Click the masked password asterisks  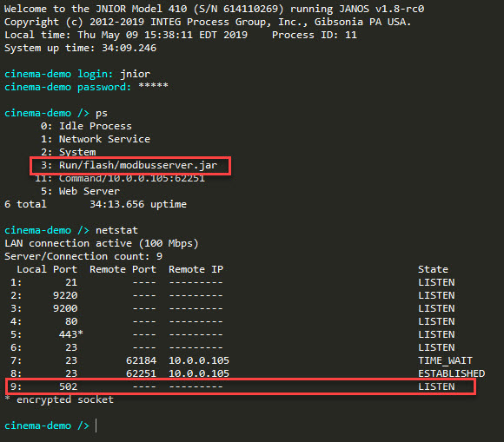(153, 85)
